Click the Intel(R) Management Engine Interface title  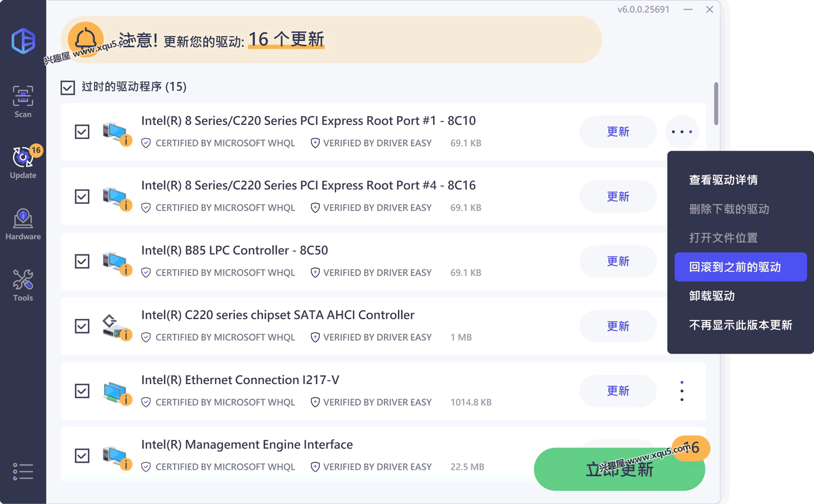point(247,444)
